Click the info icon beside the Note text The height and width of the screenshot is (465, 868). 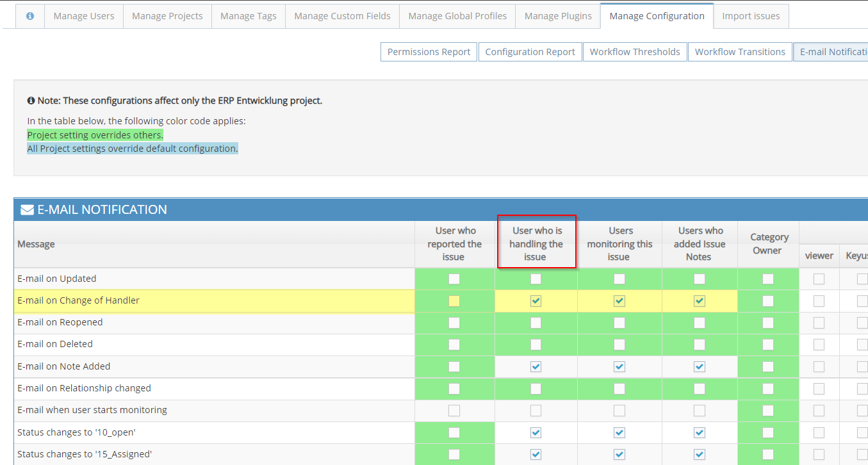(31, 101)
